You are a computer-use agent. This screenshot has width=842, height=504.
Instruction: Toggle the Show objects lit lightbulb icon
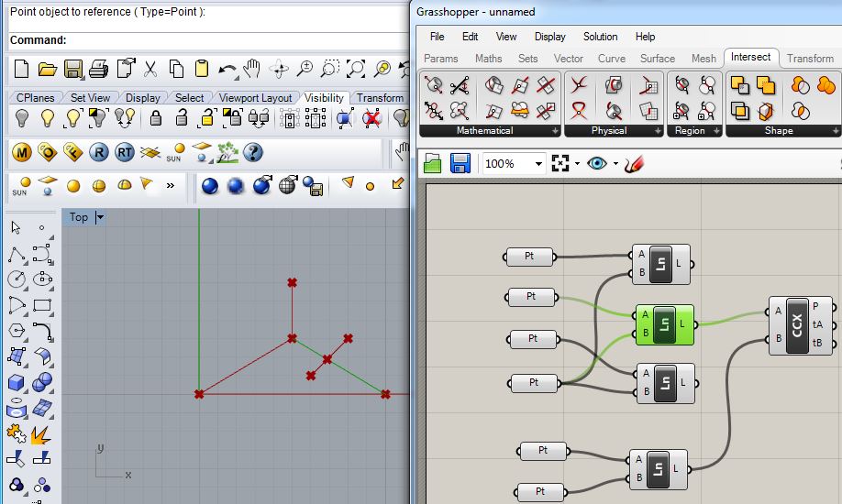pos(48,117)
